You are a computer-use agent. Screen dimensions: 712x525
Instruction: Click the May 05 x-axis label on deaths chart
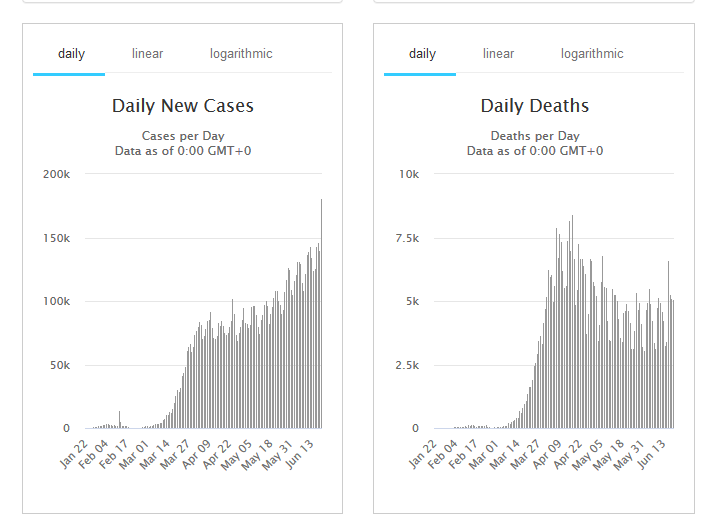click(x=594, y=453)
